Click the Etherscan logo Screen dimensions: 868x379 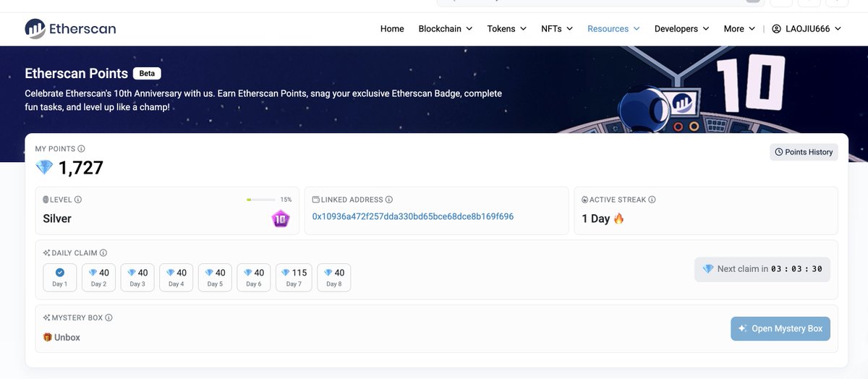tap(70, 29)
